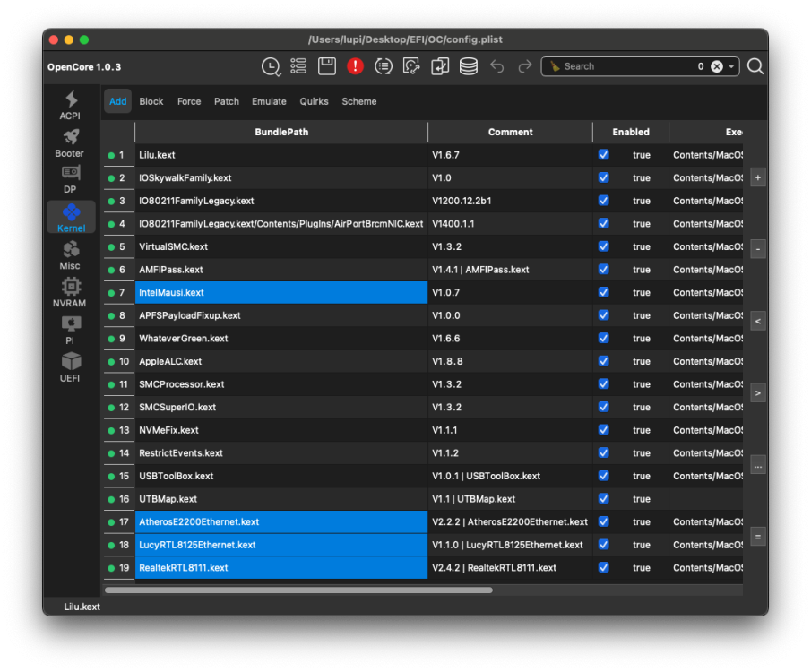The image size is (811, 672).
Task: Click the ellipsis side button
Action: coord(758,465)
